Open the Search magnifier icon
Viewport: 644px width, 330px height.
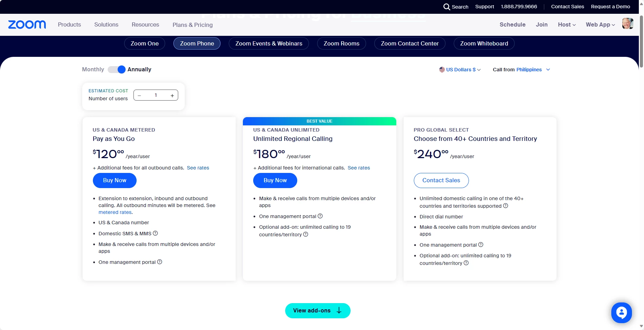click(447, 7)
